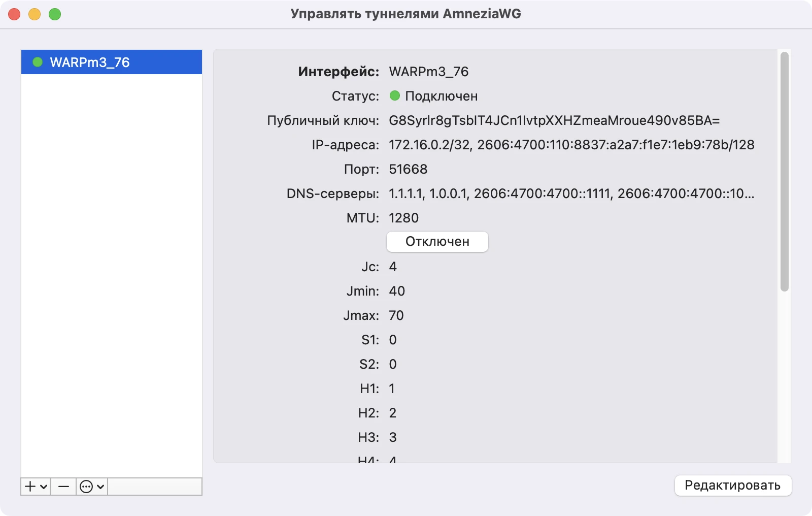This screenshot has height=516, width=812.
Task: Open the more actions ellipsis menu
Action: click(x=92, y=487)
